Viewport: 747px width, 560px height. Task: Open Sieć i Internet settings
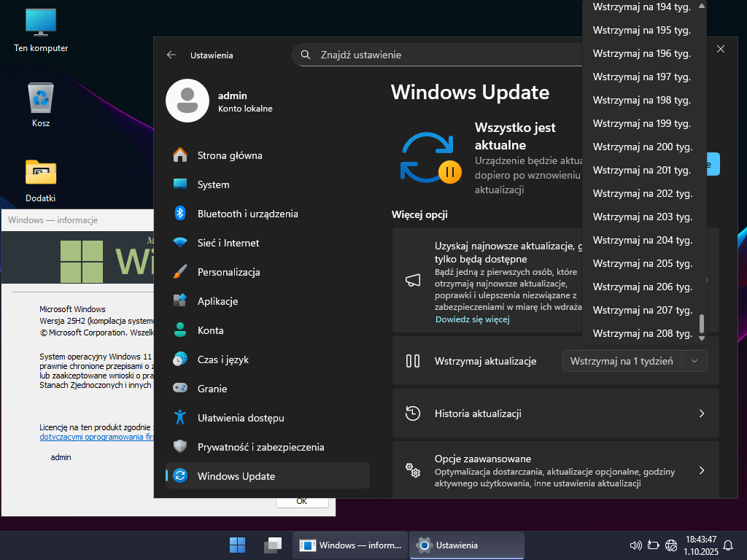[228, 243]
